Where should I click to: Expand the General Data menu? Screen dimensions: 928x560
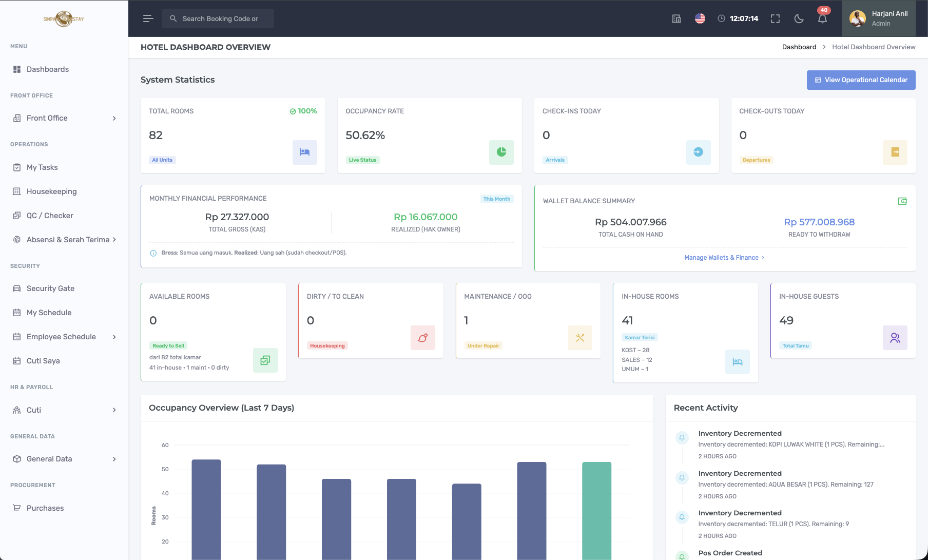64,459
